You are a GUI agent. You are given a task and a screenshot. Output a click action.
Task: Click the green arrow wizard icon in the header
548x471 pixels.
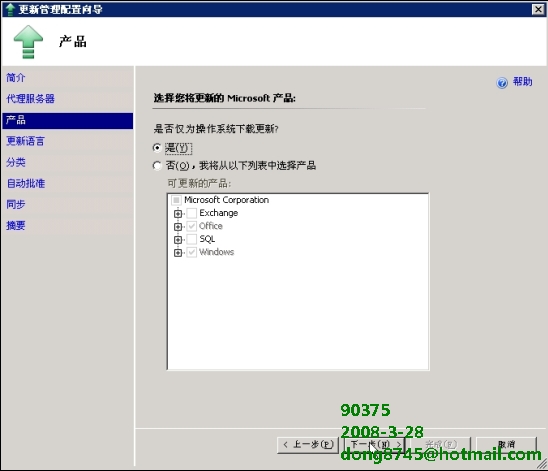tap(28, 42)
